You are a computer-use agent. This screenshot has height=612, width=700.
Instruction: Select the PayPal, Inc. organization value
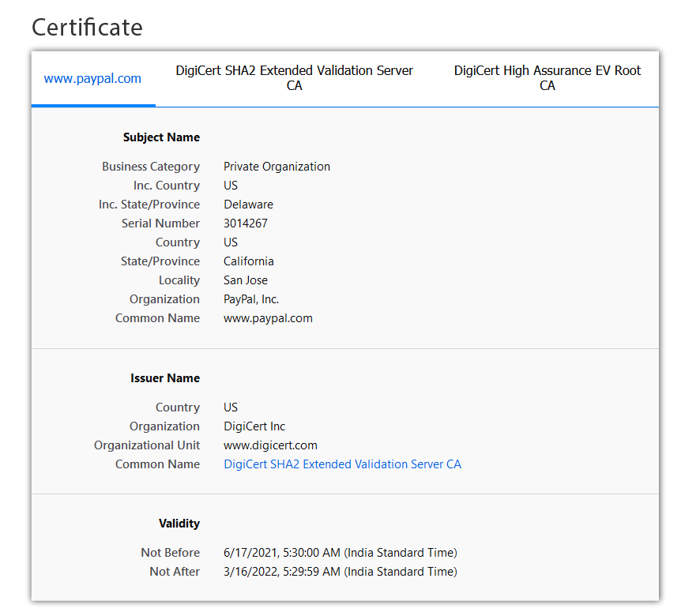(251, 299)
